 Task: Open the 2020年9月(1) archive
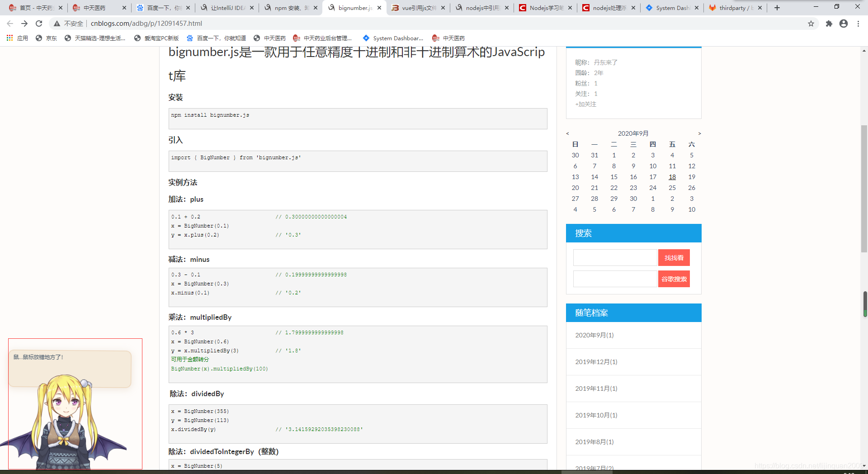point(594,335)
